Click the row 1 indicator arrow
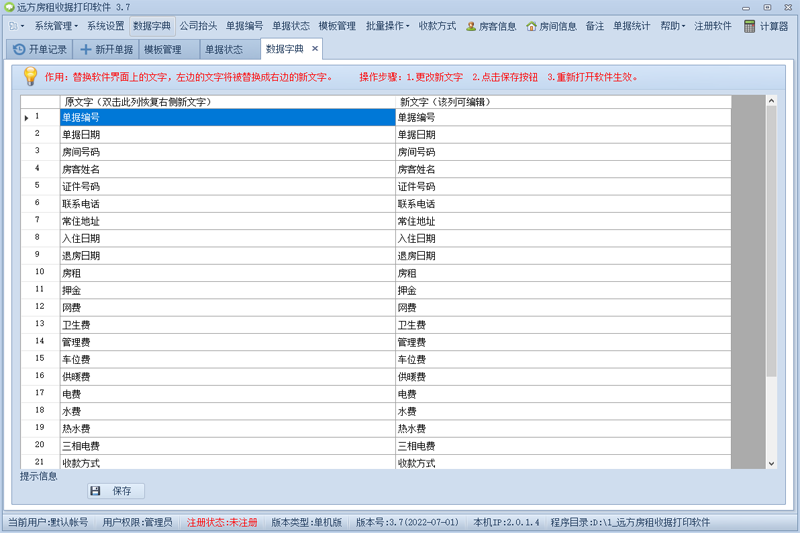 pyautogui.click(x=27, y=118)
